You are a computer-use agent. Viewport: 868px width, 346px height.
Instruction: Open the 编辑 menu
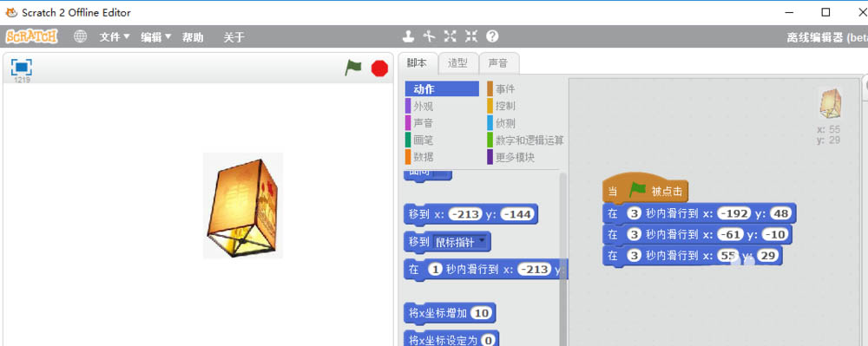[155, 37]
